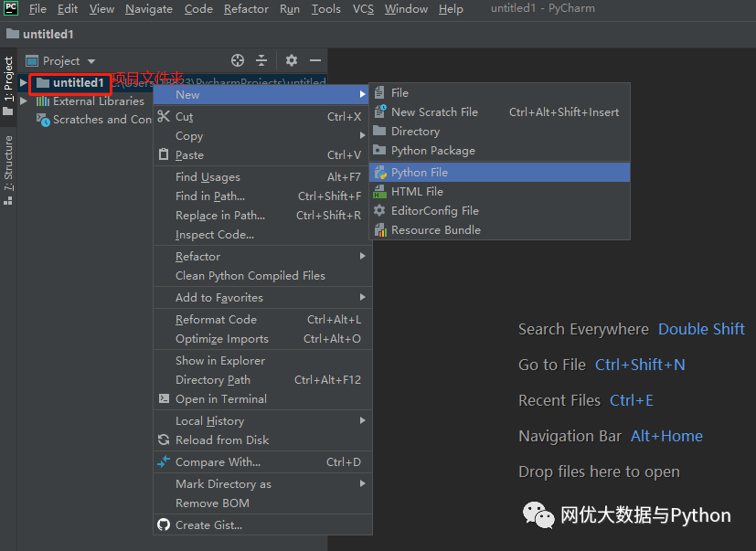Open the Refactor menu in menu bar

point(246,8)
